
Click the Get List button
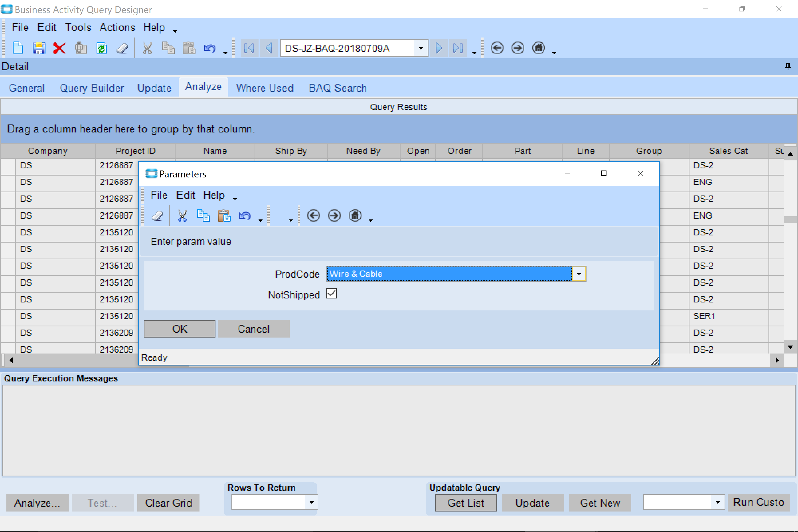coord(466,503)
